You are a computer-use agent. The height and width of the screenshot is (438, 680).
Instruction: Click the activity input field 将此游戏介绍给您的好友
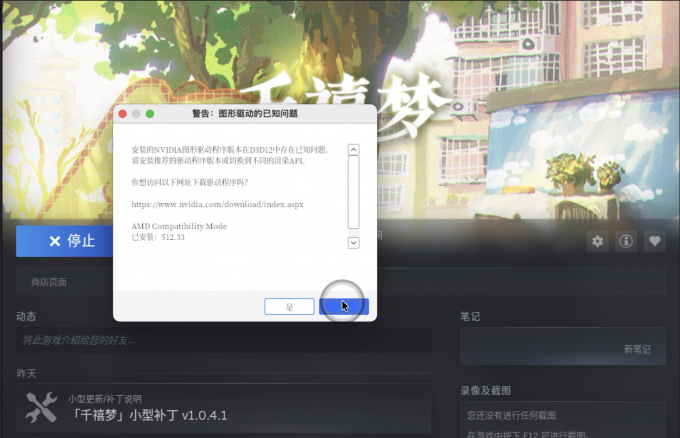tap(224, 340)
